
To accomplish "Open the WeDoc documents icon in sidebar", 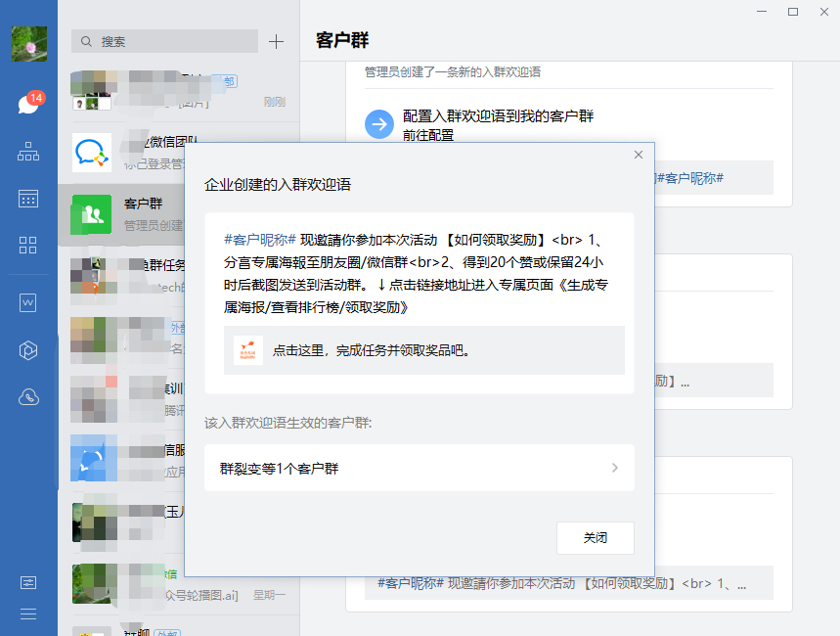I will coord(28,302).
